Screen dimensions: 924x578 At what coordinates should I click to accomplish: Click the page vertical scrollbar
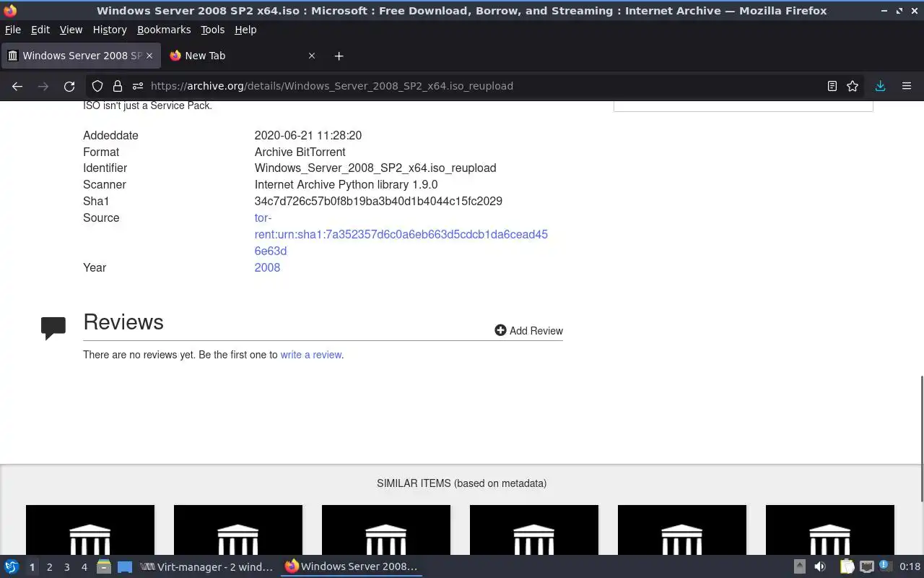point(920,439)
